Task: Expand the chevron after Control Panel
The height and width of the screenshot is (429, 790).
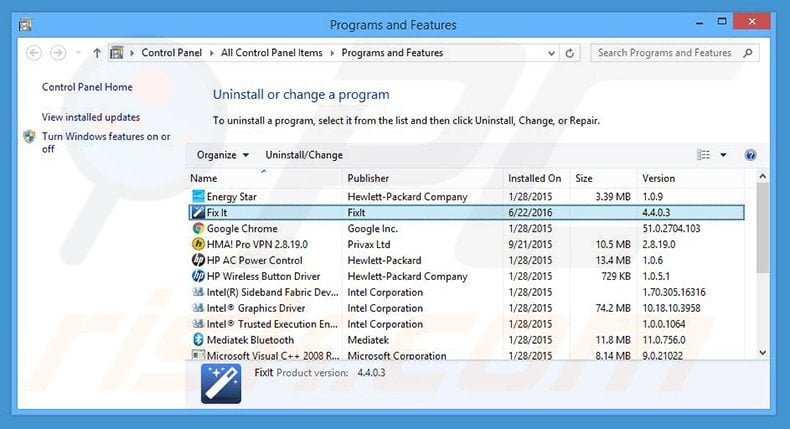Action: [x=211, y=52]
